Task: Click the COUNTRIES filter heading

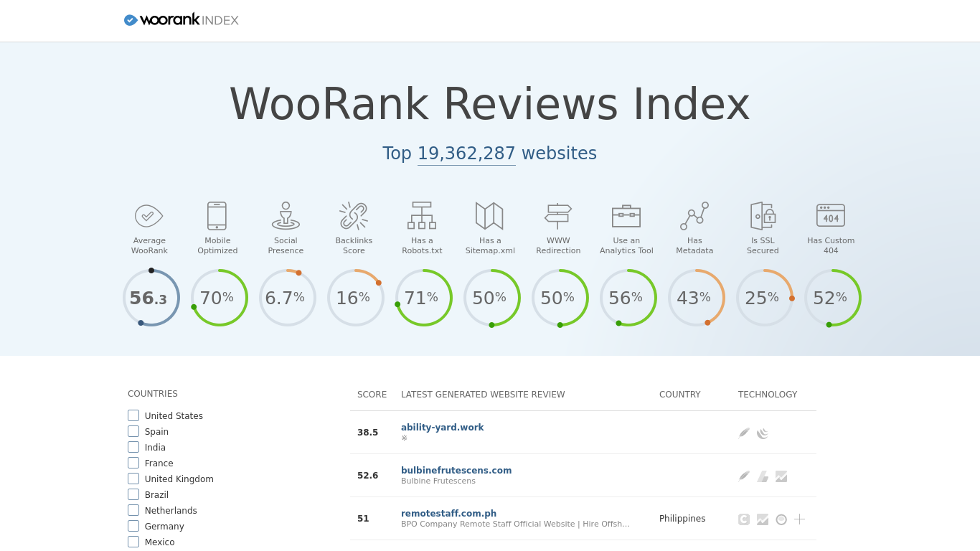Action: (x=153, y=394)
